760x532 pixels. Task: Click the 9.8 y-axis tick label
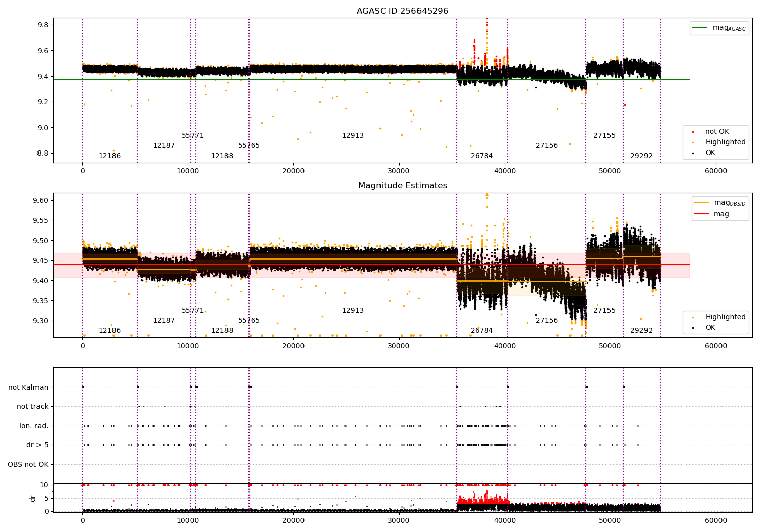point(44,25)
